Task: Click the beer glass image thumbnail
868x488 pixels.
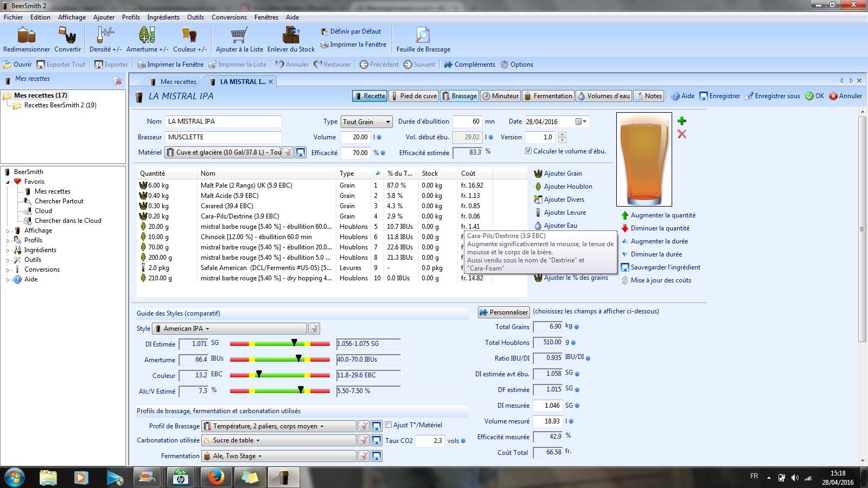Action: (x=644, y=159)
